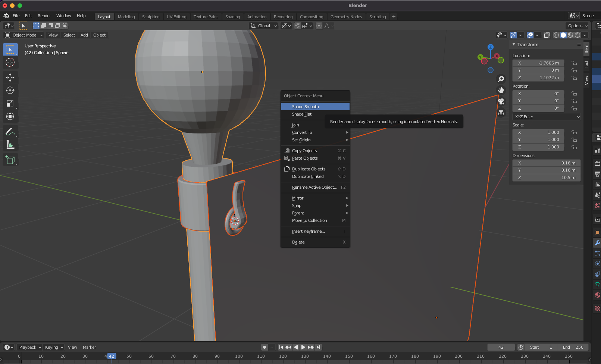Screen dimensions: 601x364
Task: Open the Texture properties checker icon
Action: point(597,308)
